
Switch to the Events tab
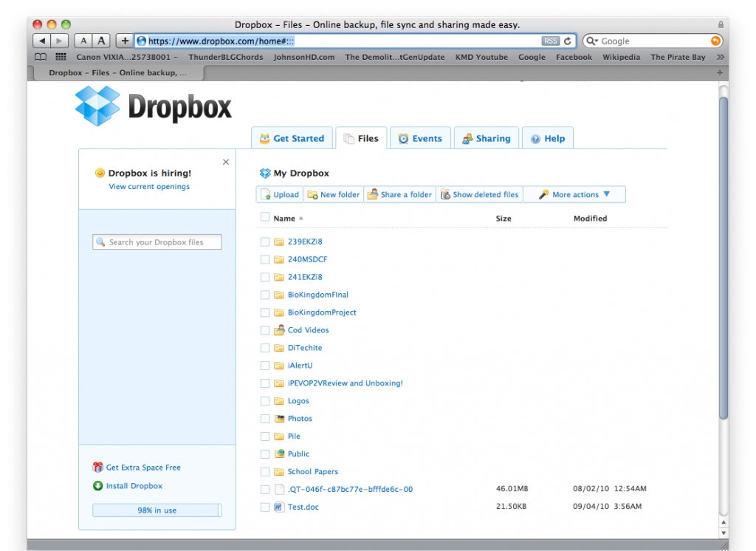tap(421, 137)
